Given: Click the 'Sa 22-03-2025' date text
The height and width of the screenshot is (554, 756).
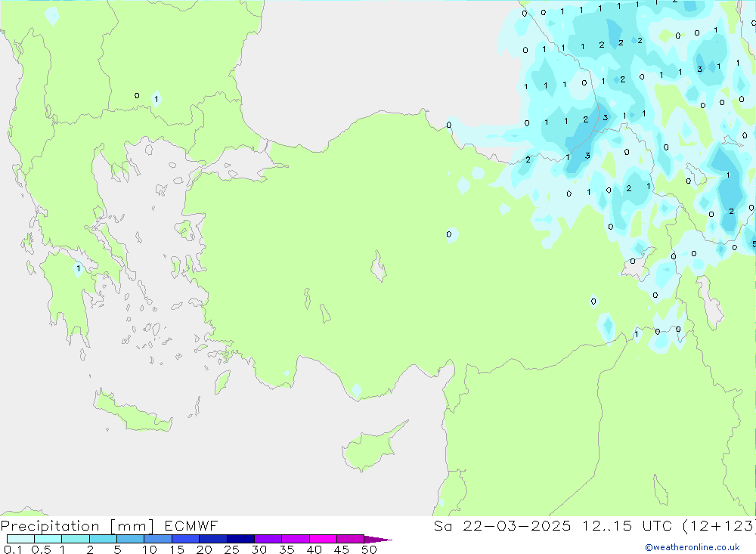Looking at the screenshot, I should (502, 525).
